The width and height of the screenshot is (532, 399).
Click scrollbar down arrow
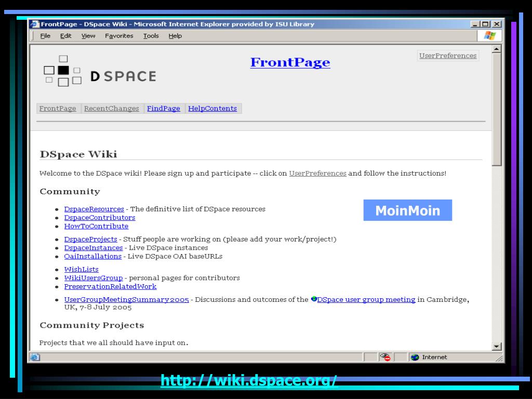pyautogui.click(x=497, y=347)
